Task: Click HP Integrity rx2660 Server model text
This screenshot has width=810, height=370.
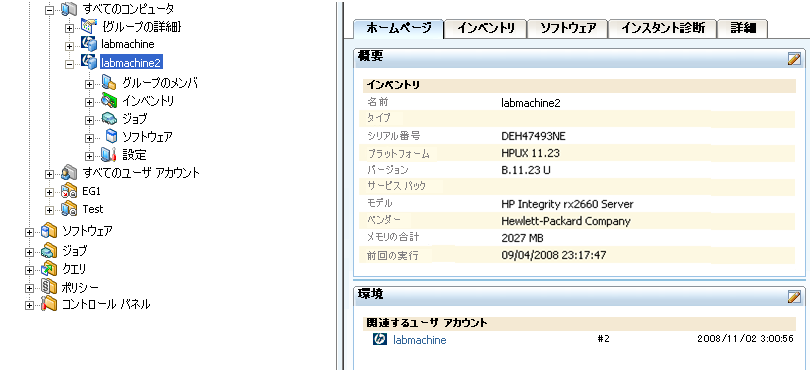Action: [567, 204]
